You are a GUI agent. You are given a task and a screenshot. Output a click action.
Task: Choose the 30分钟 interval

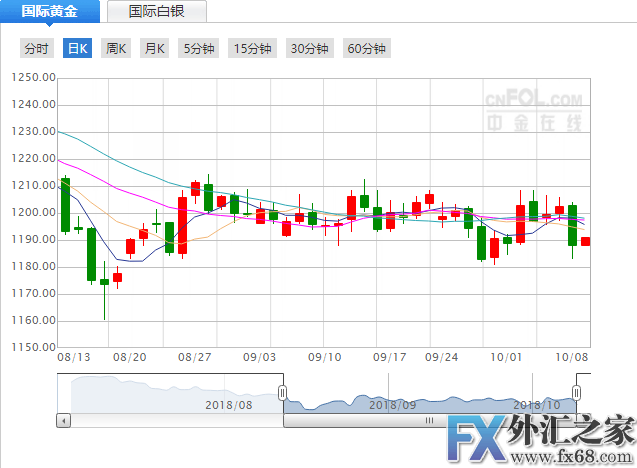pyautogui.click(x=309, y=48)
